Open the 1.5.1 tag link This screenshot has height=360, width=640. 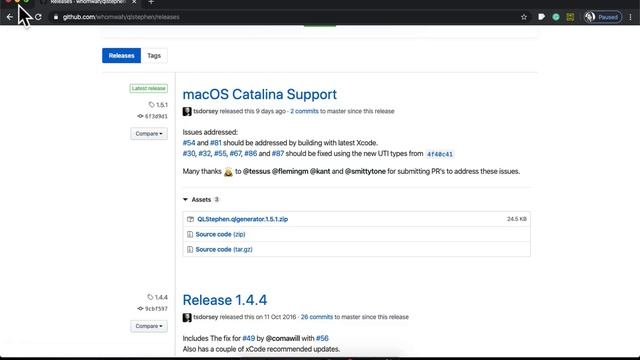click(158, 105)
